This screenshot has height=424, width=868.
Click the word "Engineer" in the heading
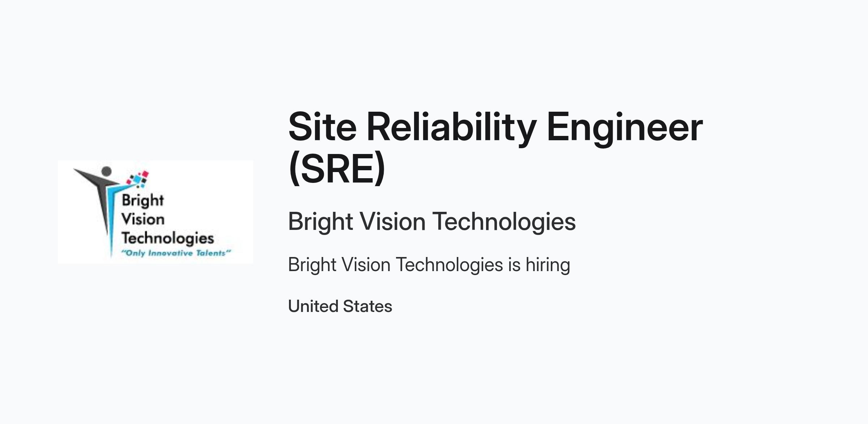point(625,129)
